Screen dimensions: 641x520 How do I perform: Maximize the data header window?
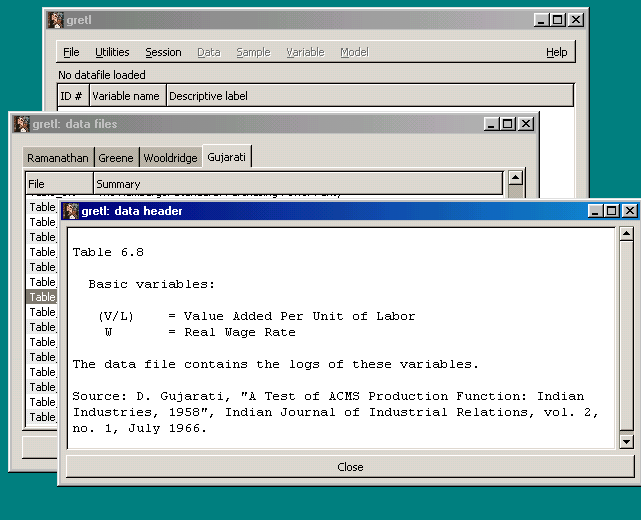point(612,211)
